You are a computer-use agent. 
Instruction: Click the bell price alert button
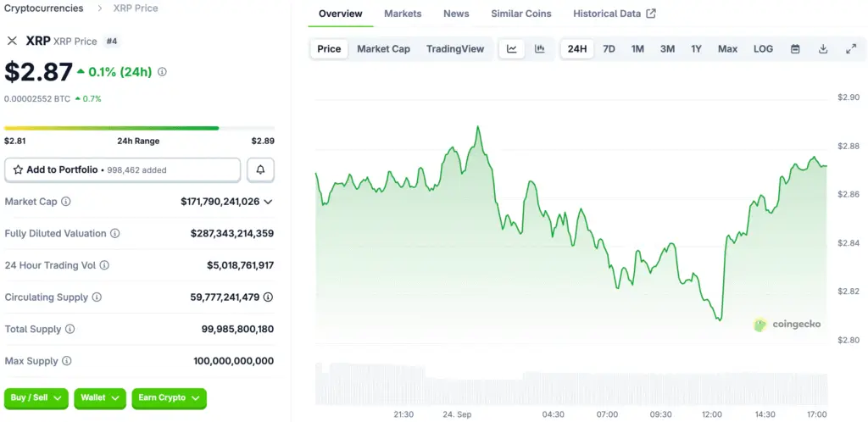[260, 169]
